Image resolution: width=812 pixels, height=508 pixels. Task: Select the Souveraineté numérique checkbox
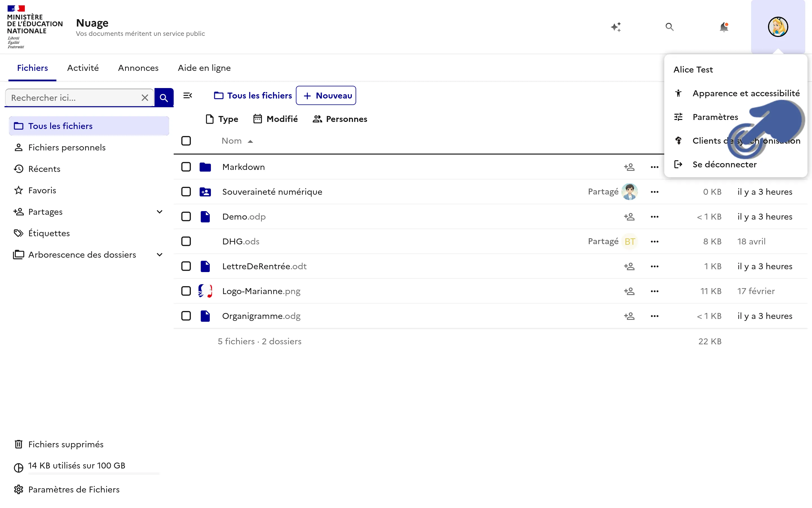point(186,192)
